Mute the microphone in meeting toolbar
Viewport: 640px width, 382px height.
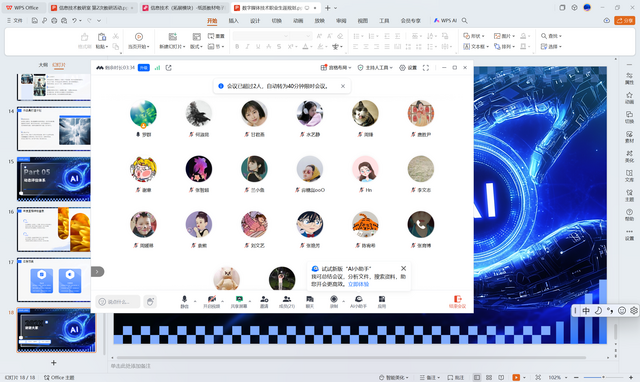(x=184, y=301)
